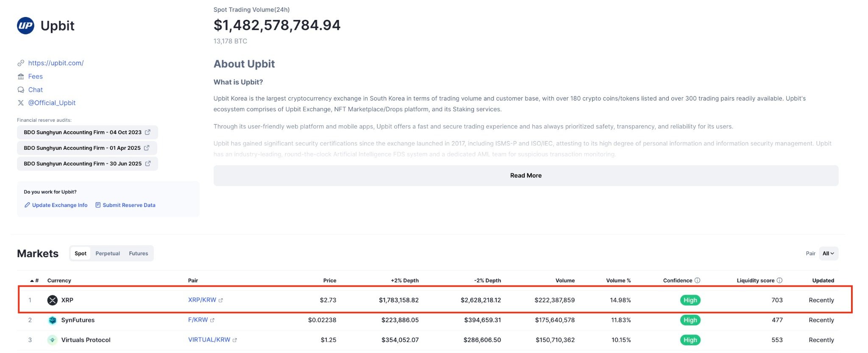This screenshot has height=353, width=868.
Task: Click the High confidence badge for SynFutures
Action: (x=690, y=320)
